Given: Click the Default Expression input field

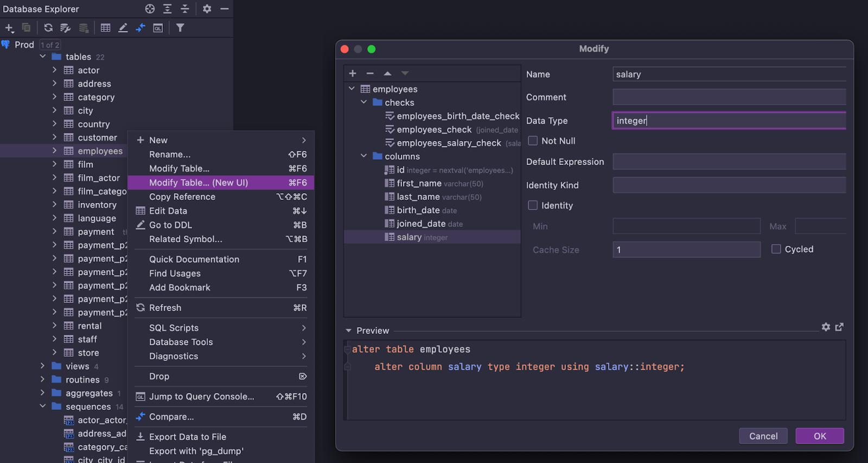Looking at the screenshot, I should [729, 162].
